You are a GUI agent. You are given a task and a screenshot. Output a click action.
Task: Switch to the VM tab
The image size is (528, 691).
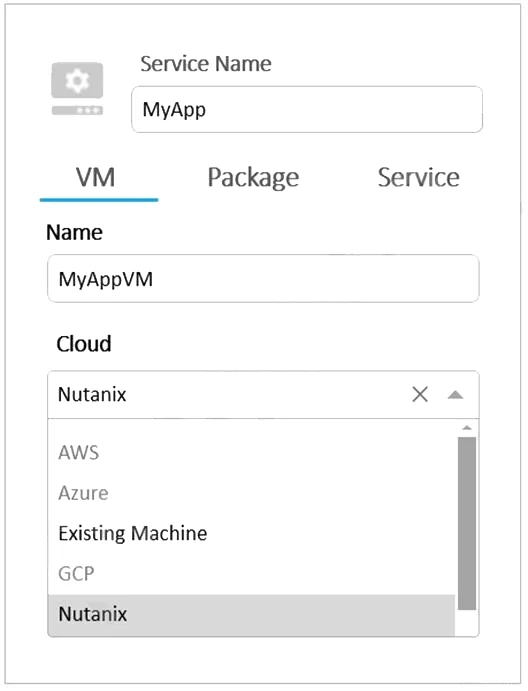(96, 178)
